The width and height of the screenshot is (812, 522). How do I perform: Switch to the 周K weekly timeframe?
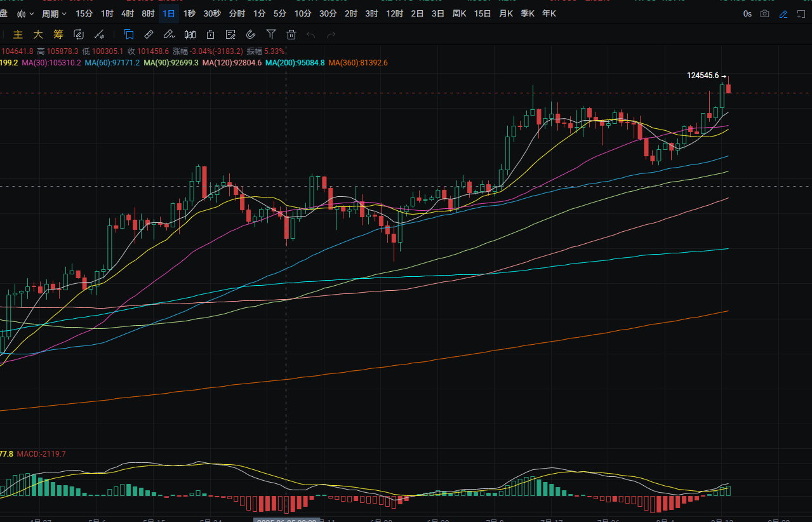[x=459, y=13]
